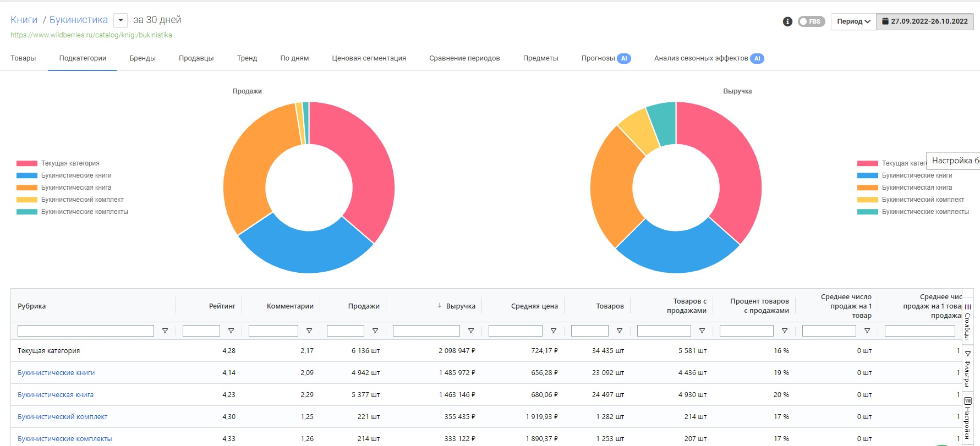Open Сравнение периодов tab

point(464,58)
